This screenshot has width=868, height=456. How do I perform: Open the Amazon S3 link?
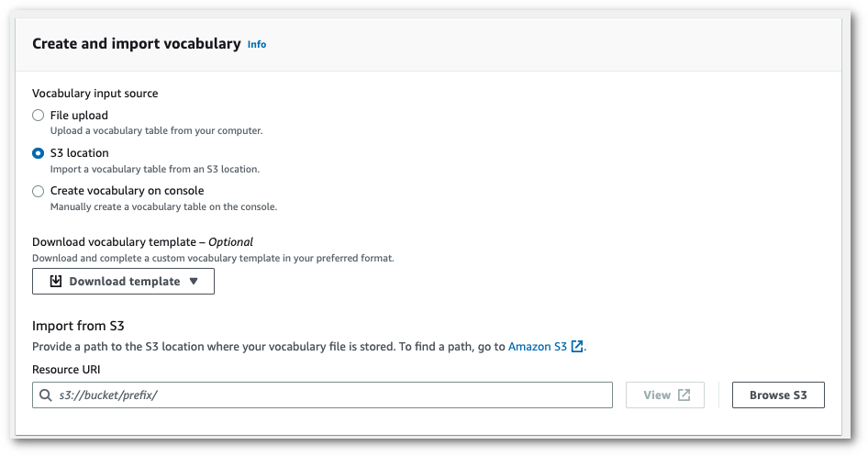(537, 347)
